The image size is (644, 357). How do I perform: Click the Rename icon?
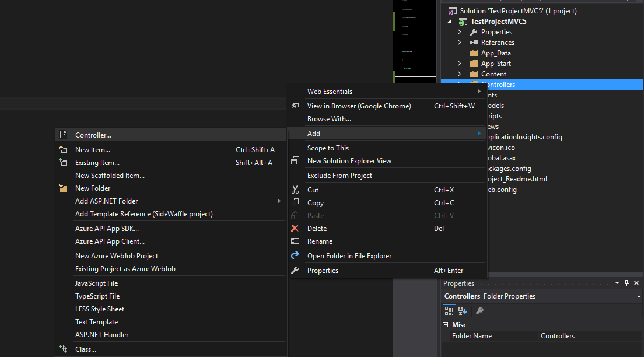tap(295, 241)
